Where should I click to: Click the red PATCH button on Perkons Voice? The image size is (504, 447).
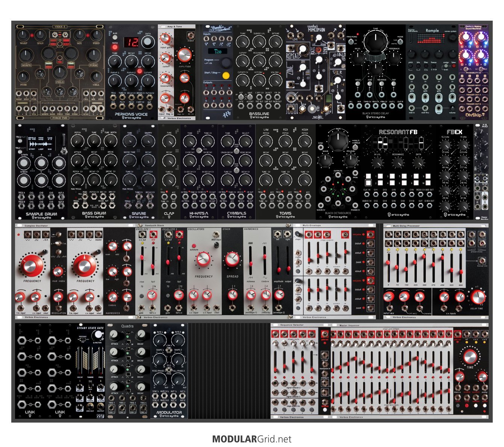(115, 47)
